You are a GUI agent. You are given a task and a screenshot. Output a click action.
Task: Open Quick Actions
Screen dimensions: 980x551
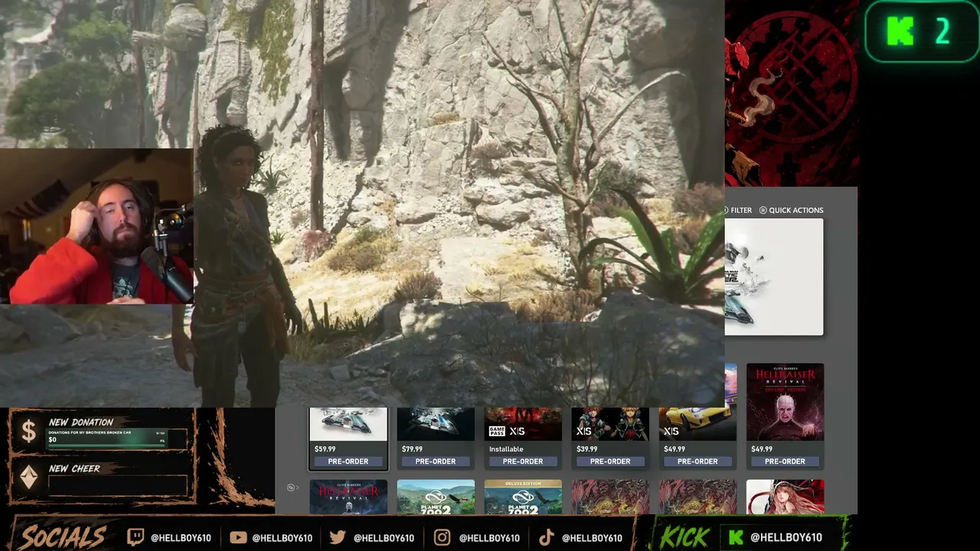(792, 210)
